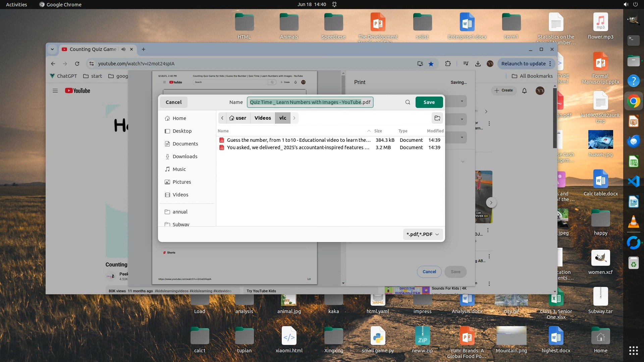Image resolution: width=644 pixels, height=362 pixels.
Task: Open VLC from the Ubuntu dock
Action: click(x=633, y=222)
